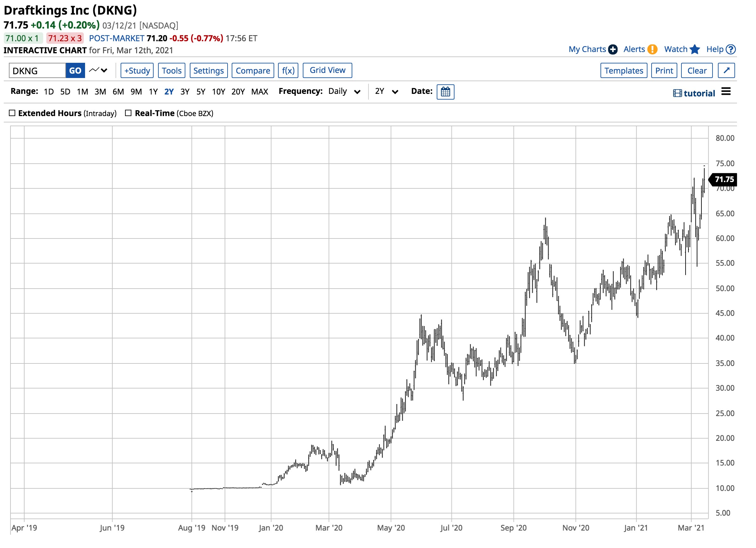Open the Date calendar picker icon
The image size is (756, 548).
(445, 92)
